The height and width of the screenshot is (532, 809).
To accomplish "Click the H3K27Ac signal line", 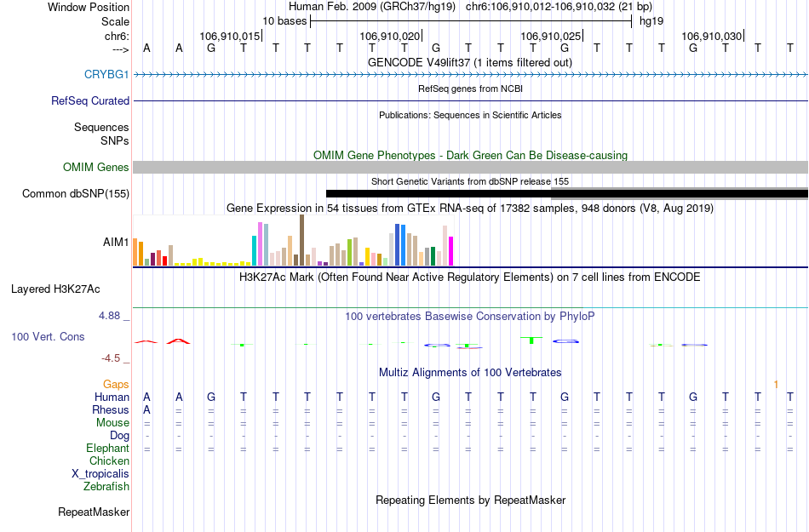I will (470, 308).
